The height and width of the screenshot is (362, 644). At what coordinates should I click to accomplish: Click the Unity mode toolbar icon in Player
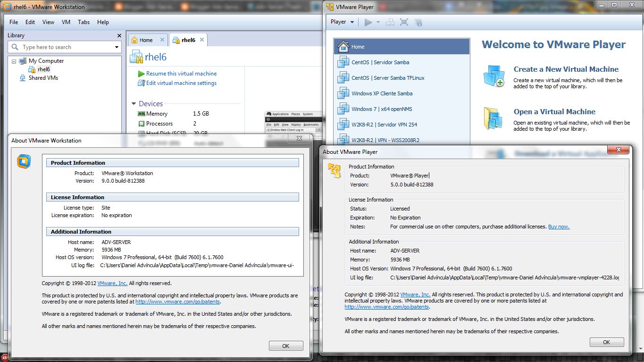tap(418, 22)
